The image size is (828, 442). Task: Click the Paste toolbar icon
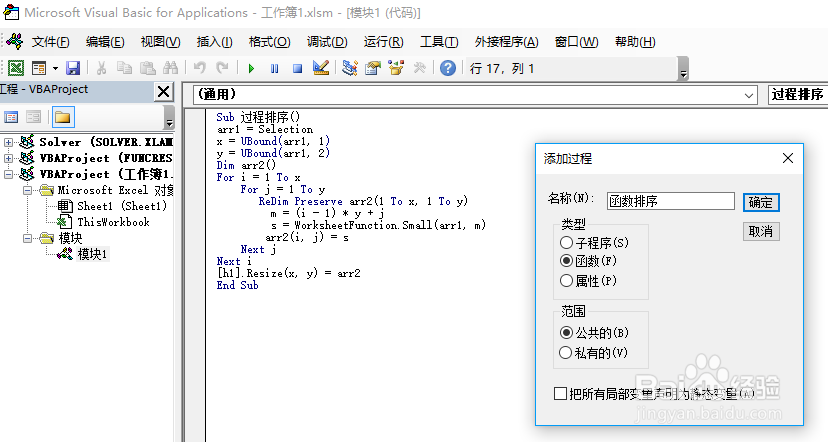[x=147, y=68]
